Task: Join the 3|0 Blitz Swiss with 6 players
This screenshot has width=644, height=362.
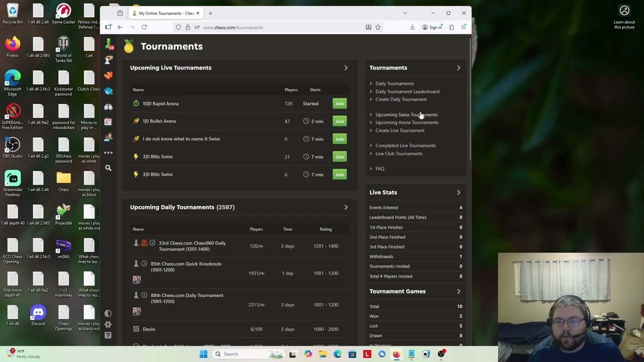Action: point(340,174)
